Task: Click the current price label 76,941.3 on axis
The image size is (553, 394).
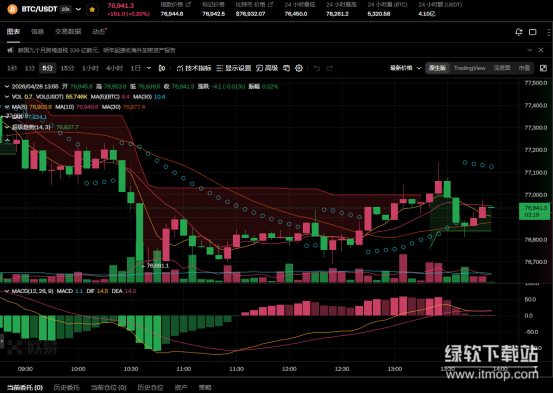Action: [x=535, y=211]
